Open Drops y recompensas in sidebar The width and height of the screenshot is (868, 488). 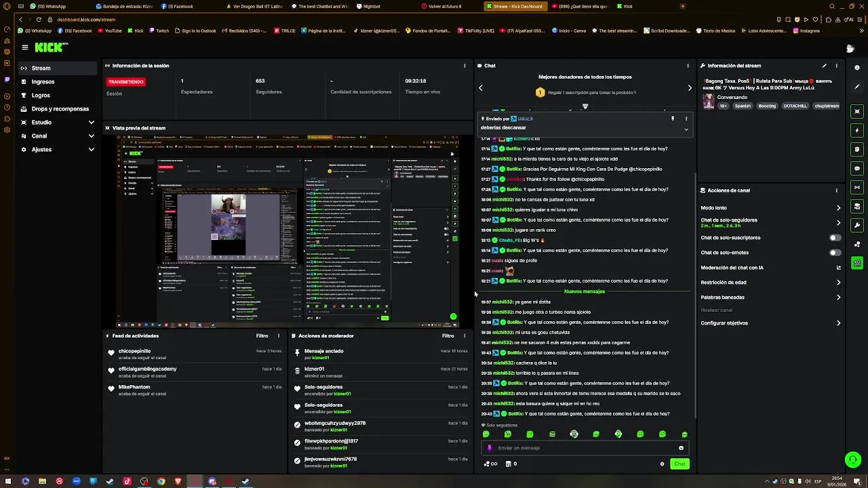58,109
